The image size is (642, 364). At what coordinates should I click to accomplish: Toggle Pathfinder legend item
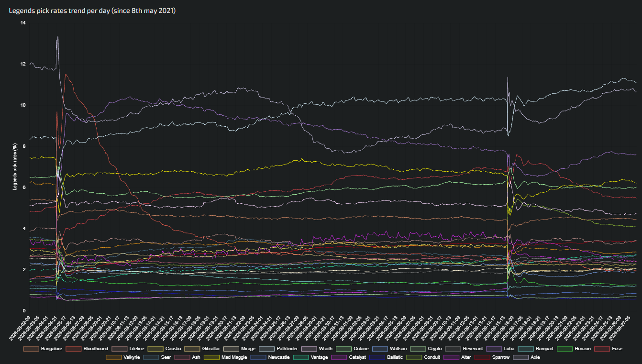(278, 349)
